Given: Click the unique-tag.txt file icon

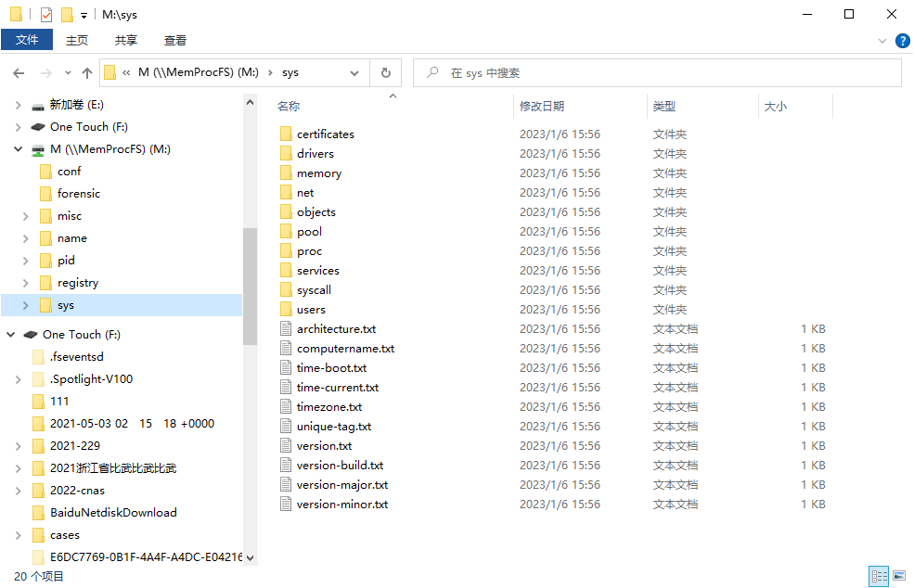Looking at the screenshot, I should point(286,426).
